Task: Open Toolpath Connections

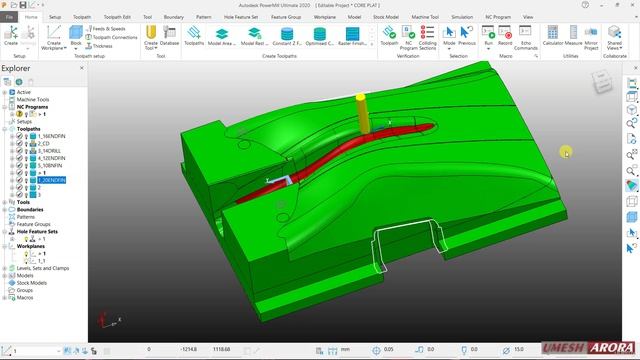Action: [x=111, y=37]
